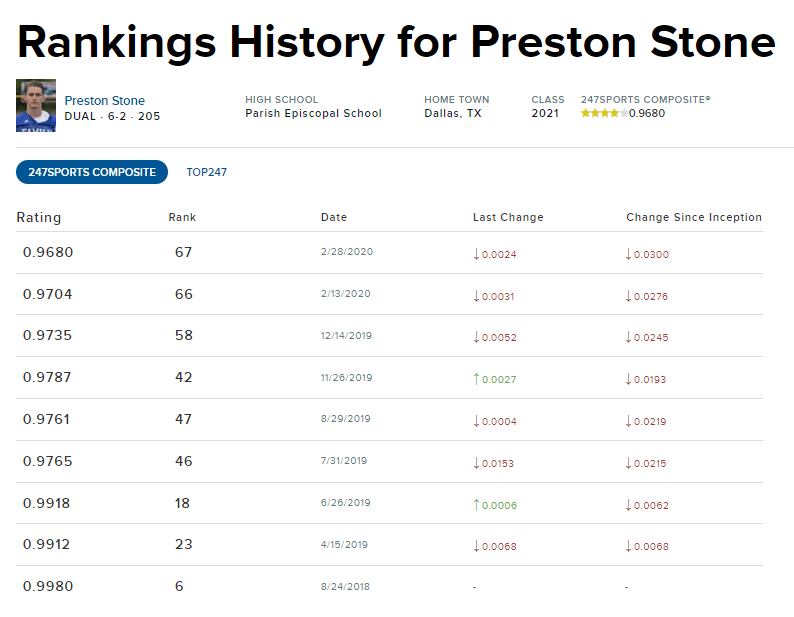Click the red down arrow beside 0.0024
The width and height of the screenshot is (794, 617).
(476, 254)
